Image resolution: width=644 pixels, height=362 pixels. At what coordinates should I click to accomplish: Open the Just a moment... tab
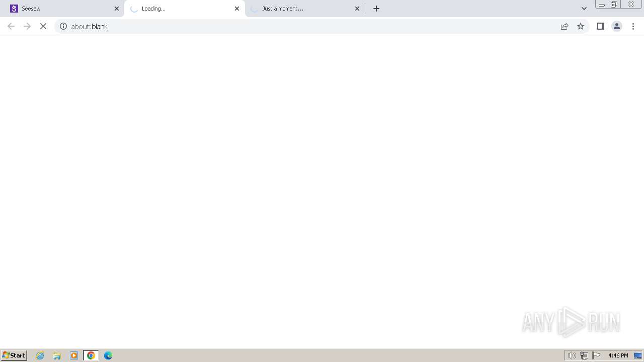[x=304, y=9]
